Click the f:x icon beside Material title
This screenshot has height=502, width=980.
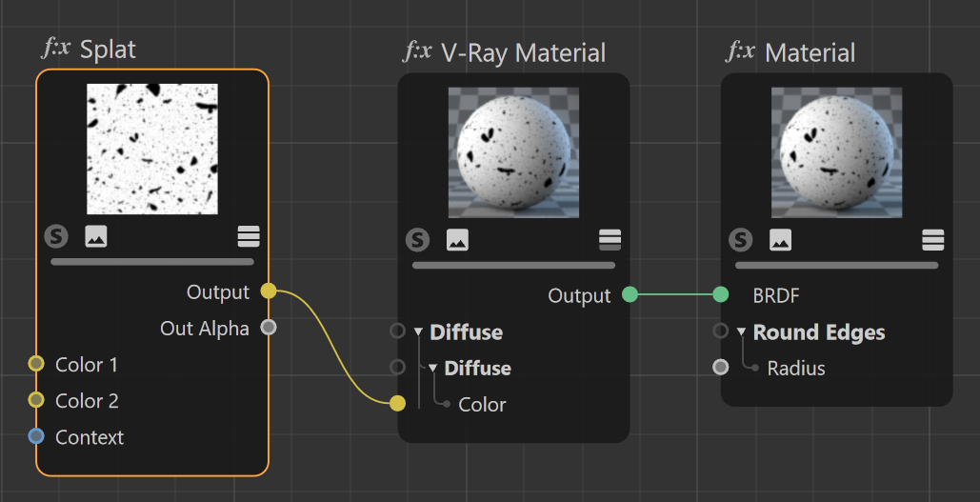tap(741, 51)
